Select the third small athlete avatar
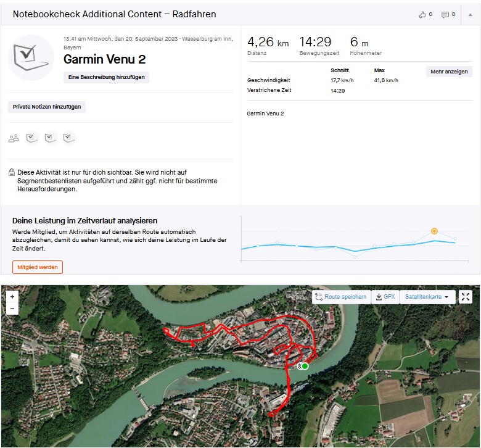The image size is (481, 448). [x=69, y=138]
